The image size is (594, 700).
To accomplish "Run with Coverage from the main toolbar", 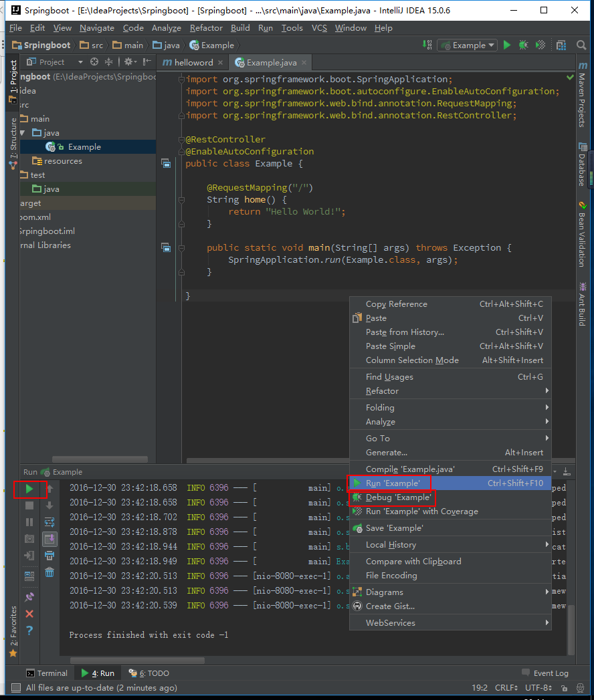I will (x=540, y=45).
